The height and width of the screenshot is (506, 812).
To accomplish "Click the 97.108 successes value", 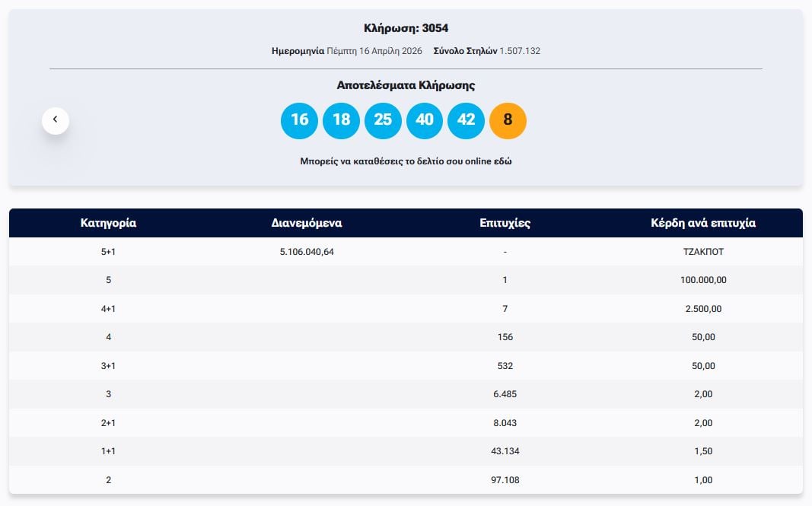I will [505, 480].
